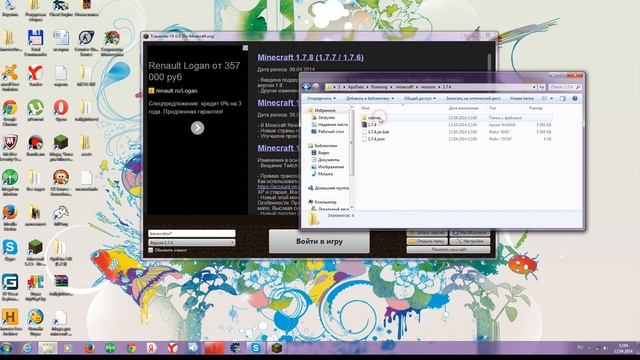Click round arrow button in Renault ad

[x=198, y=128]
